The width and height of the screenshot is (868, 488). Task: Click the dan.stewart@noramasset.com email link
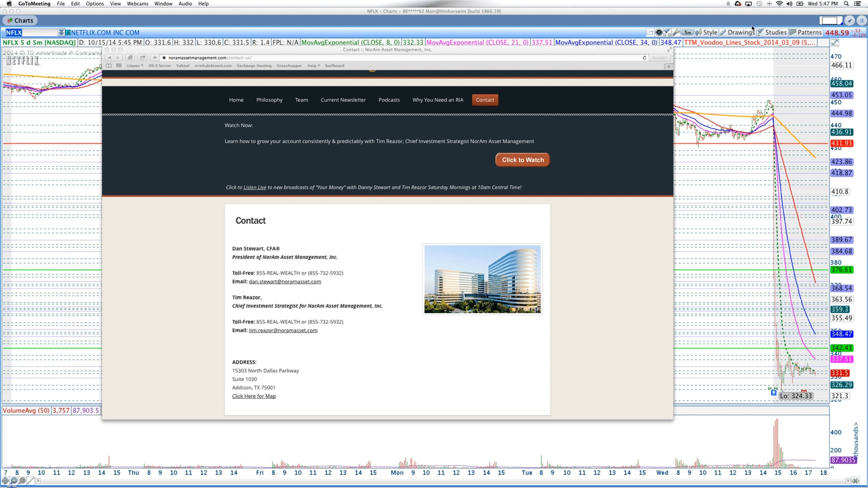tap(285, 282)
